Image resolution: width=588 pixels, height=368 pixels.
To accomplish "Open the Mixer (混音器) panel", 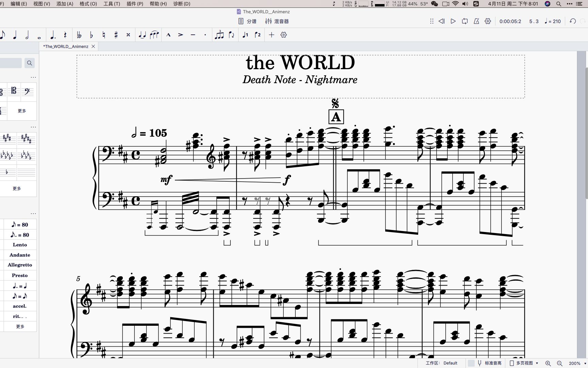I will tap(277, 21).
